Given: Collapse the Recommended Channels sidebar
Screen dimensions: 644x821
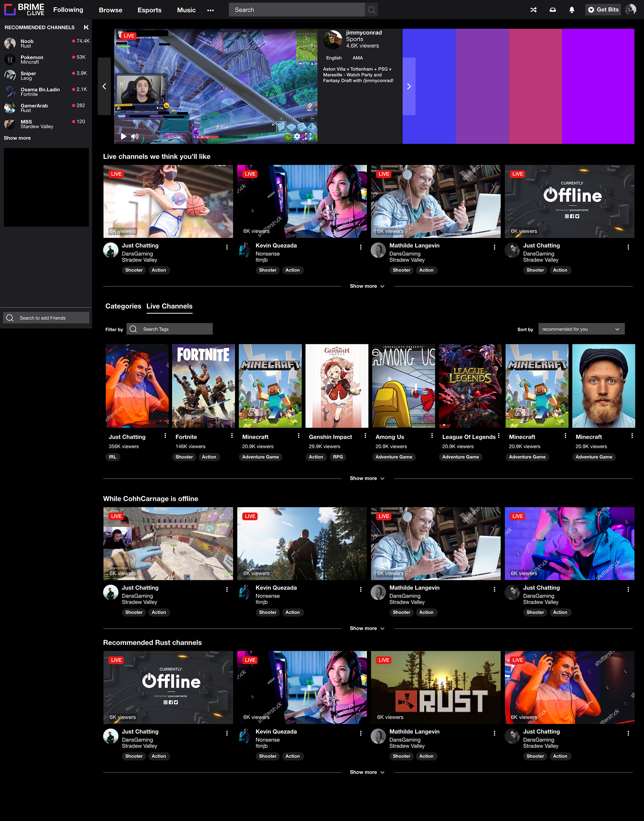Looking at the screenshot, I should point(86,27).
